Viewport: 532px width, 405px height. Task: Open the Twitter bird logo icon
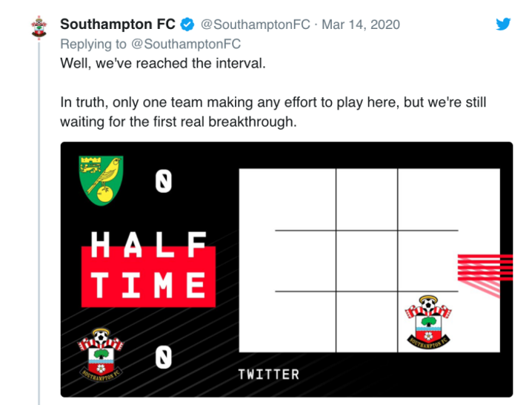(503, 24)
